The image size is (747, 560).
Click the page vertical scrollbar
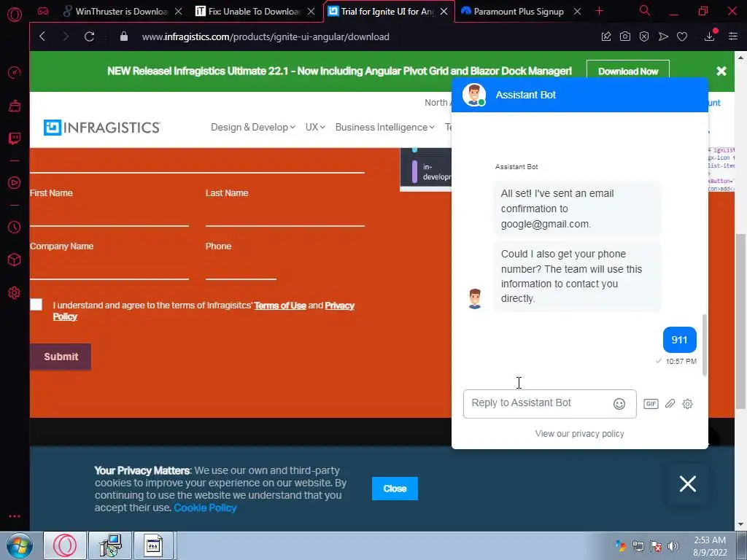[741, 322]
